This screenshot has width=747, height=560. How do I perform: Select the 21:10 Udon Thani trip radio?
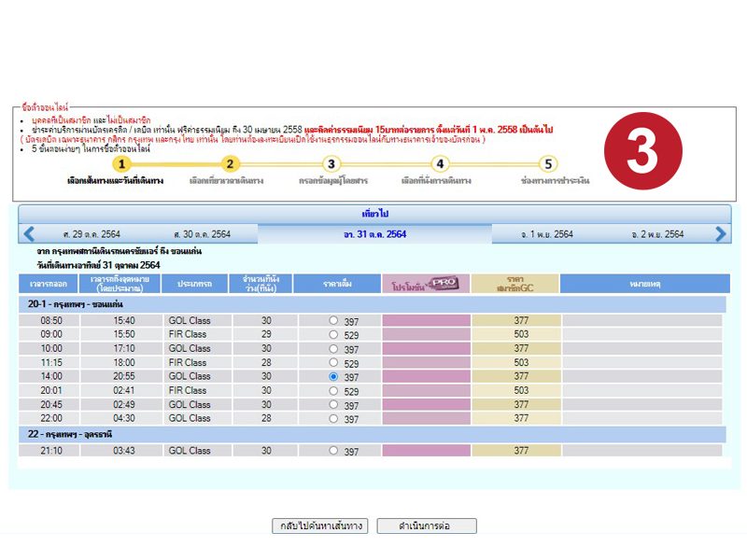[333, 451]
